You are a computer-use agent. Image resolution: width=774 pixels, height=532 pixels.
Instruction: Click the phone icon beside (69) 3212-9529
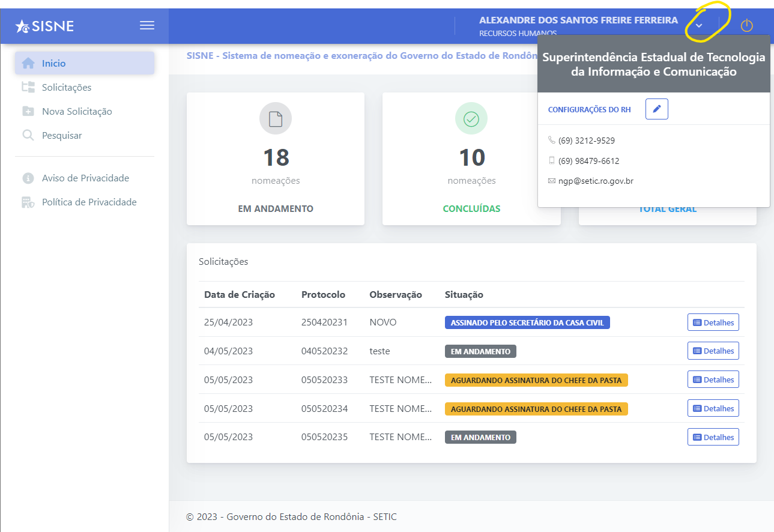(552, 140)
